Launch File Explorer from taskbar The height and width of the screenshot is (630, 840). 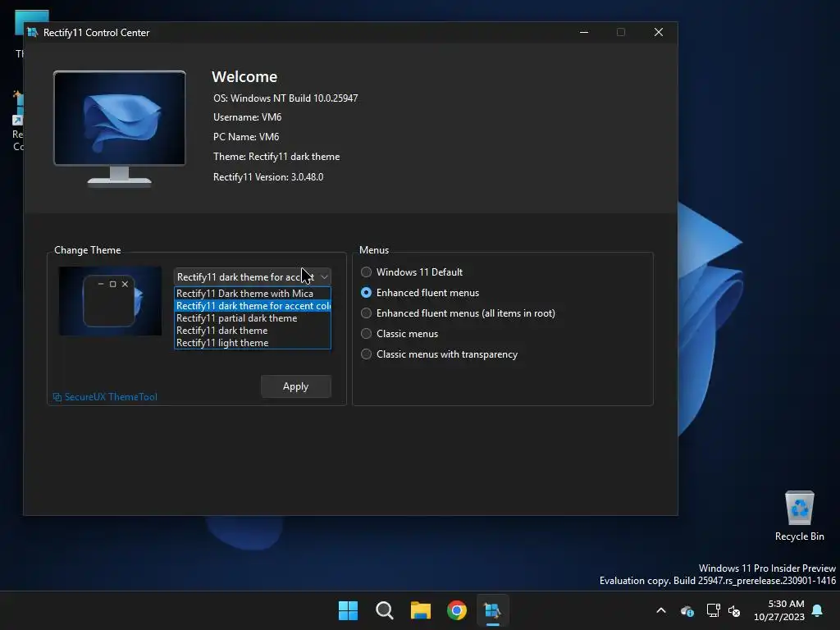tap(421, 610)
